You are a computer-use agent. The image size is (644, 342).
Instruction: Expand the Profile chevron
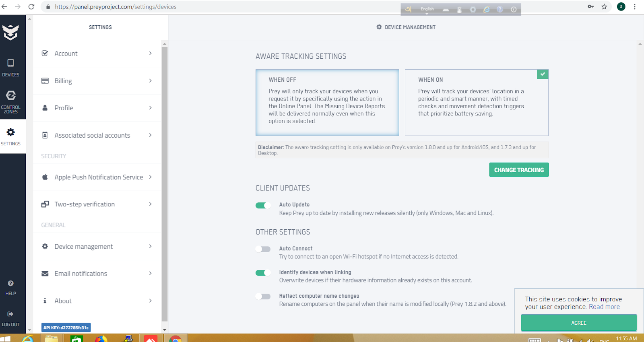[150, 107]
